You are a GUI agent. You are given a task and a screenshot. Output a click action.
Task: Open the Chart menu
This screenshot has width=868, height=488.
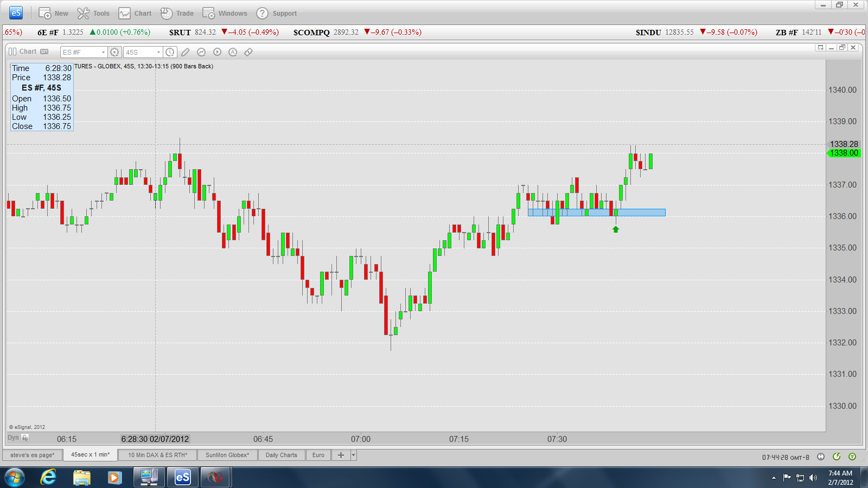135,14
